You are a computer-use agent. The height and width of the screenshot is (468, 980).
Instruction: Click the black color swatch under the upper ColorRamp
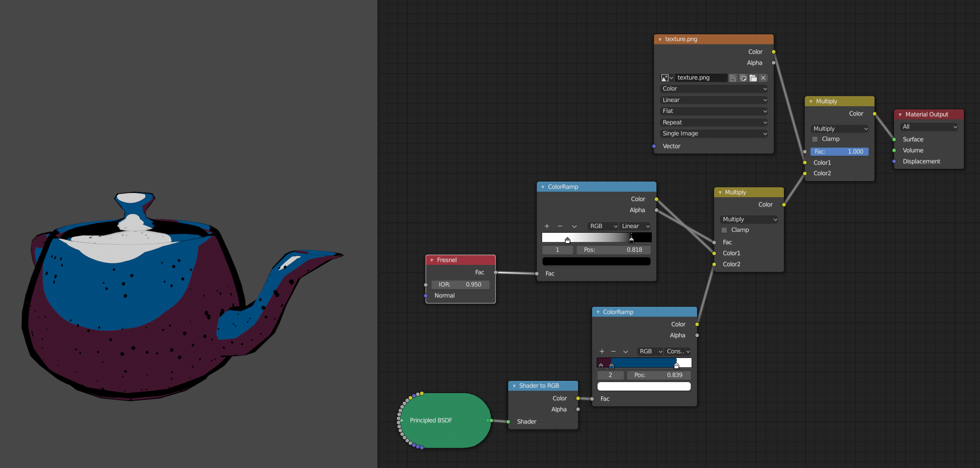596,261
